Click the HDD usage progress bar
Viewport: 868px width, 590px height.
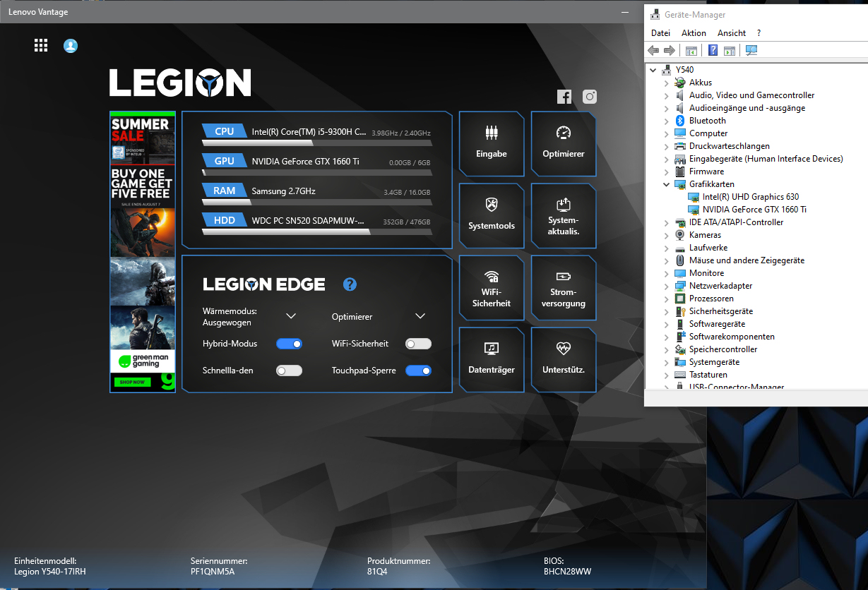(x=317, y=231)
